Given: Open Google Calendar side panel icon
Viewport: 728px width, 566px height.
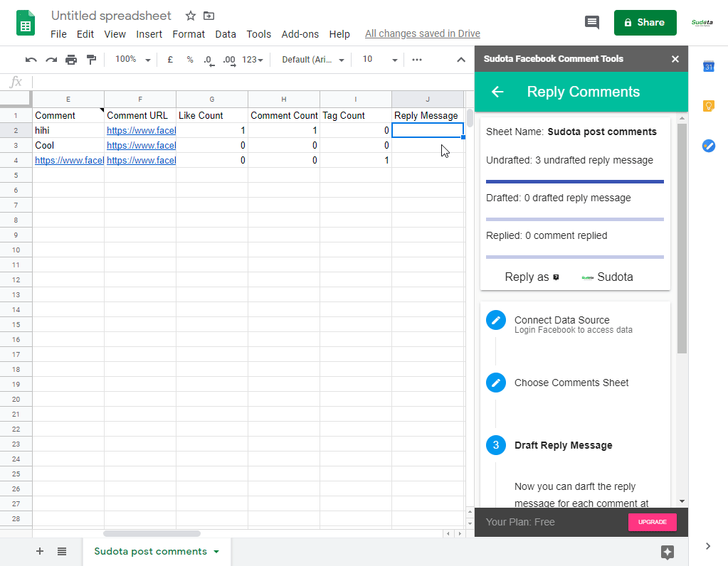Looking at the screenshot, I should click(x=709, y=66).
